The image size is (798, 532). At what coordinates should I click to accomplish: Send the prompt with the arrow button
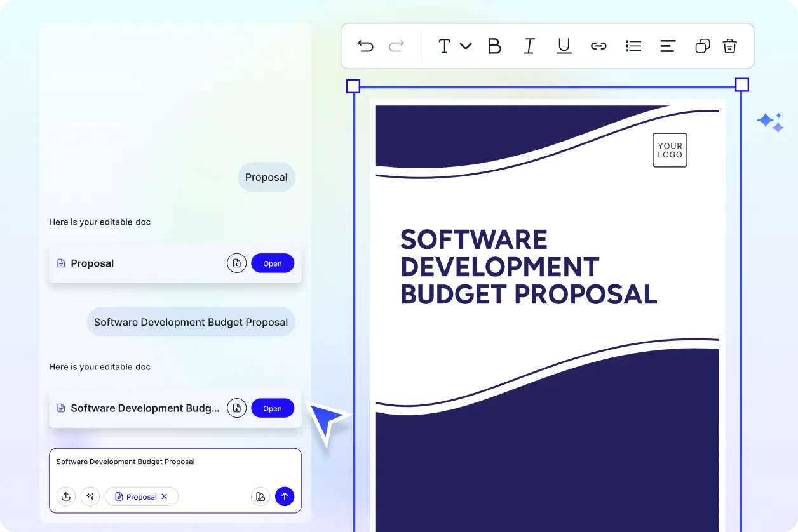point(285,496)
